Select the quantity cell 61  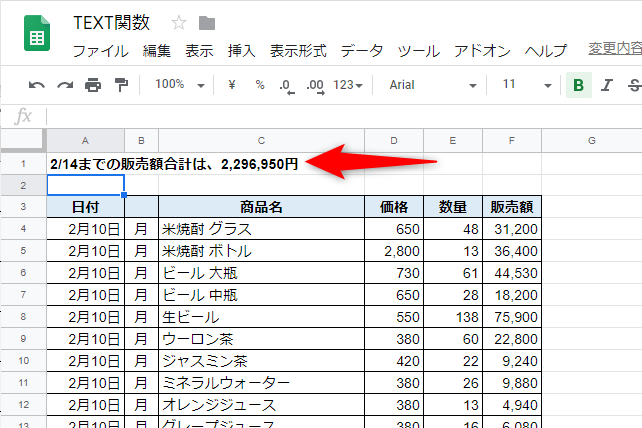tap(453, 273)
